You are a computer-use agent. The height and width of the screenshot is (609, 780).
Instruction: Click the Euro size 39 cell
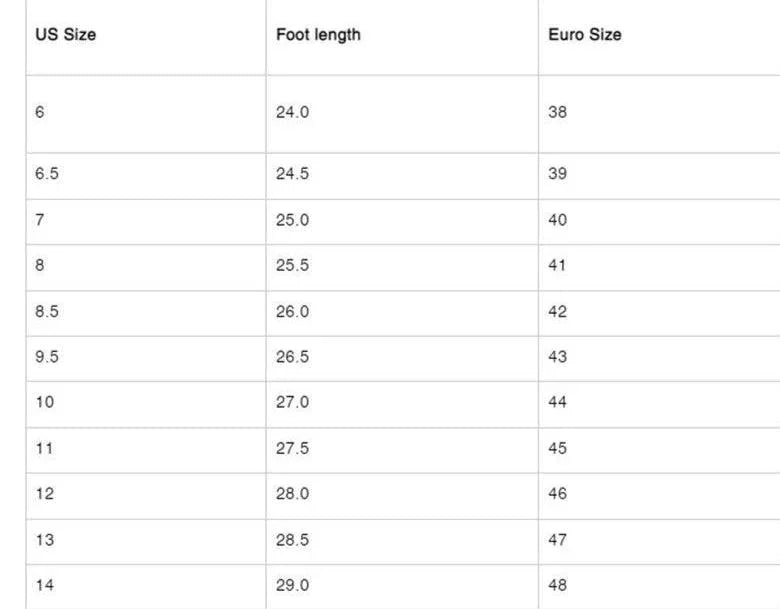point(557,174)
